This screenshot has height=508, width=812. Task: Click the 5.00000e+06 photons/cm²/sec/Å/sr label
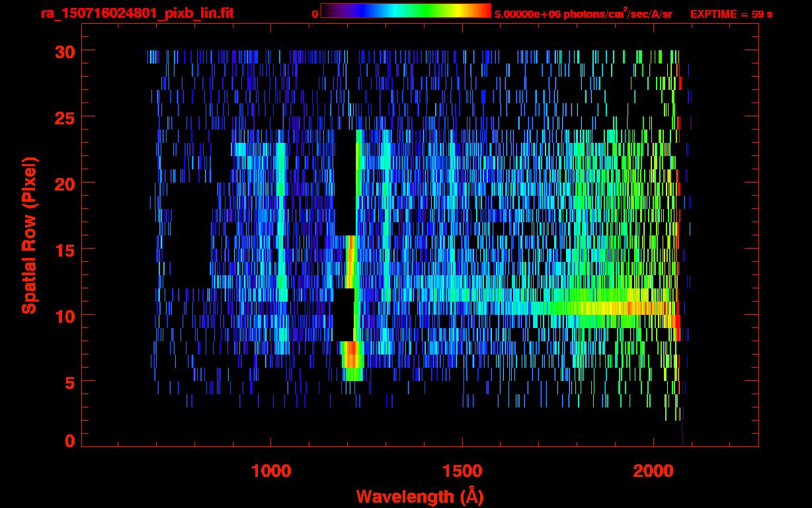coord(583,13)
